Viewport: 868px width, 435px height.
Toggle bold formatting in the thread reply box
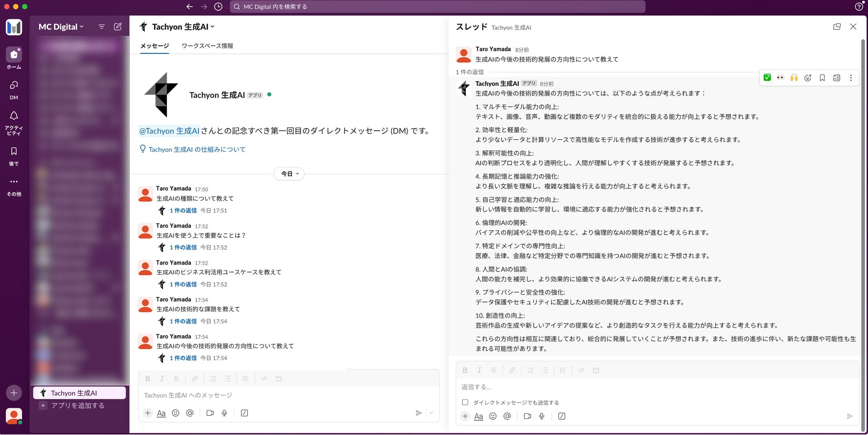(x=465, y=370)
